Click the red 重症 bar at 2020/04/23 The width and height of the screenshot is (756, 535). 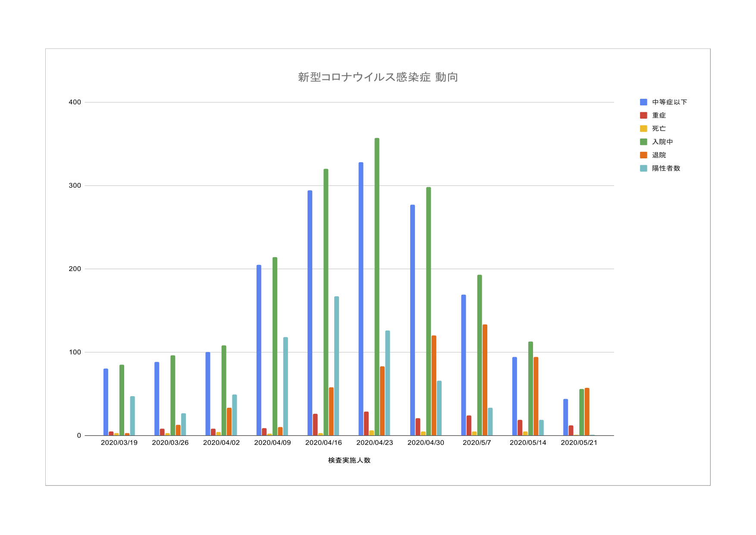[x=366, y=423]
